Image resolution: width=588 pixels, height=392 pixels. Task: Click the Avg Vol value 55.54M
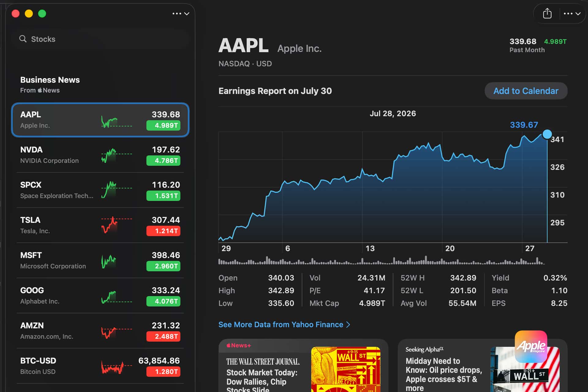point(462,303)
